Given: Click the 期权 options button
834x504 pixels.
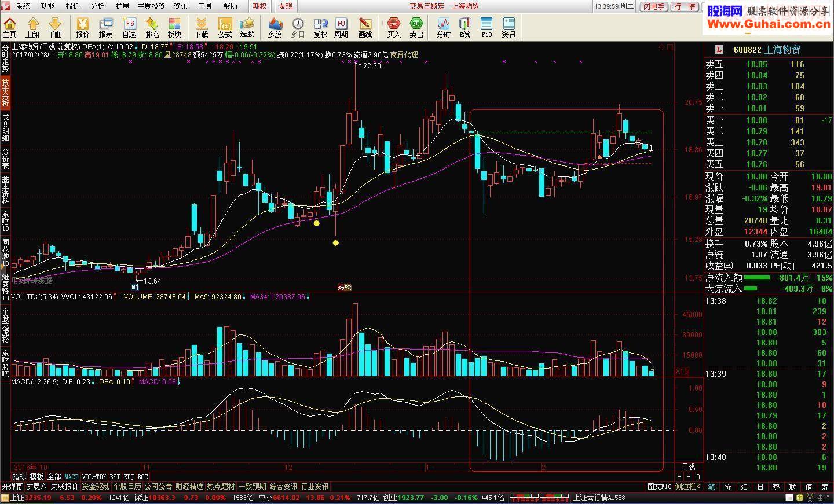Looking at the screenshot, I should tap(260, 6).
